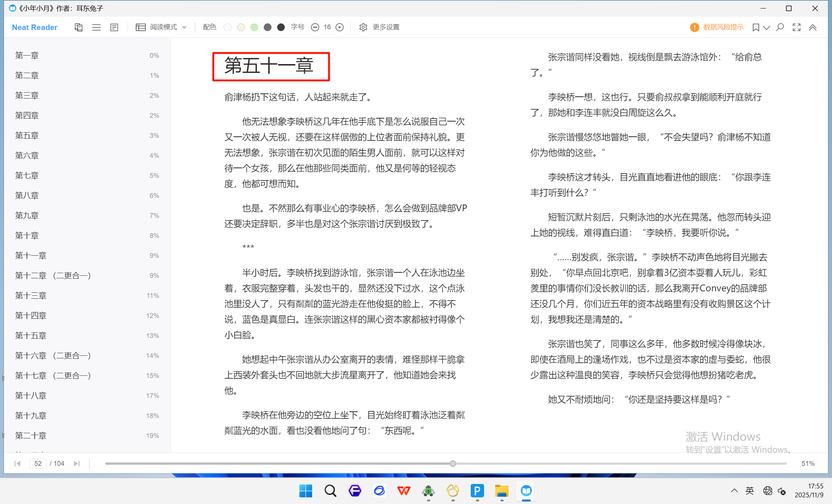
Task: Open the notes panel icon
Action: [x=114, y=27]
